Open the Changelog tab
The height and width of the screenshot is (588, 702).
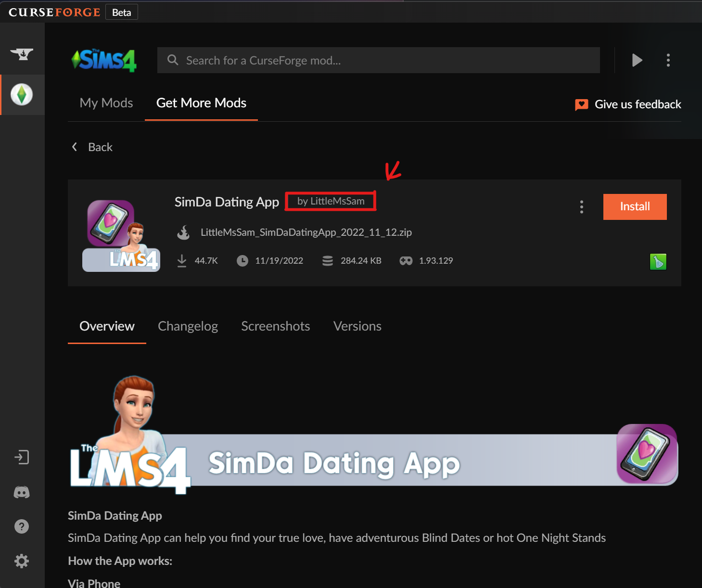click(188, 326)
